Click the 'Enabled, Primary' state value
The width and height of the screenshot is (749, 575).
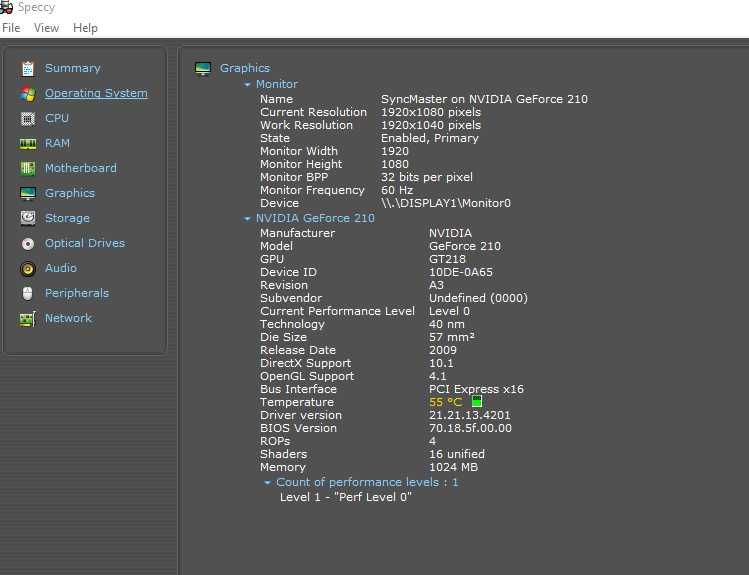click(429, 138)
